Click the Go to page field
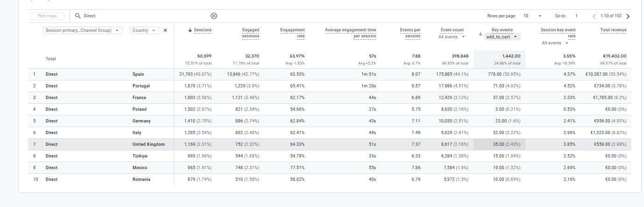Screen dimensions: 644x207 tap(576, 16)
